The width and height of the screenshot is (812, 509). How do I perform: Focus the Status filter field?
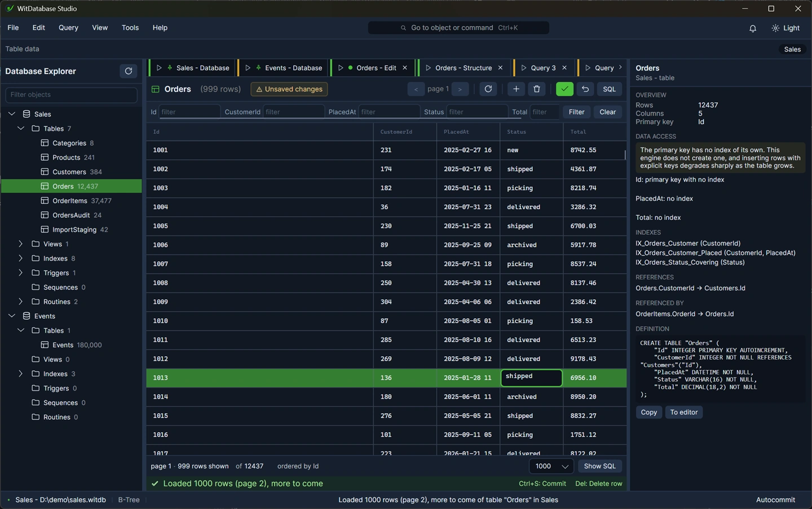point(477,112)
